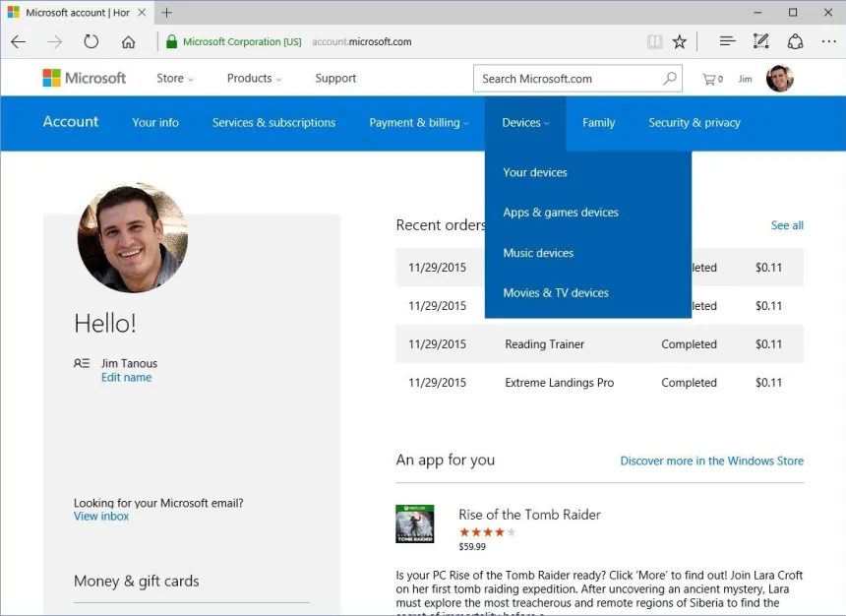The height and width of the screenshot is (616, 846).
Task: Expand Payment & billing dropdown
Action: click(419, 123)
